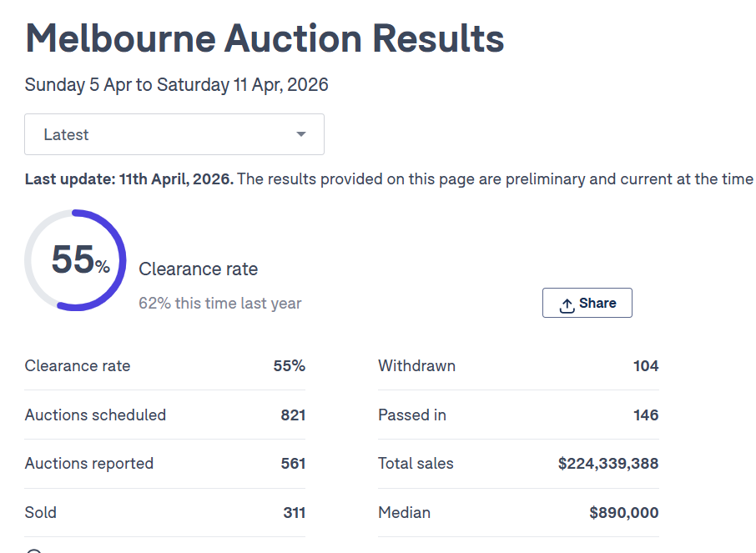The image size is (756, 553).
Task: Click the Auctions reported value 561
Action: (293, 464)
